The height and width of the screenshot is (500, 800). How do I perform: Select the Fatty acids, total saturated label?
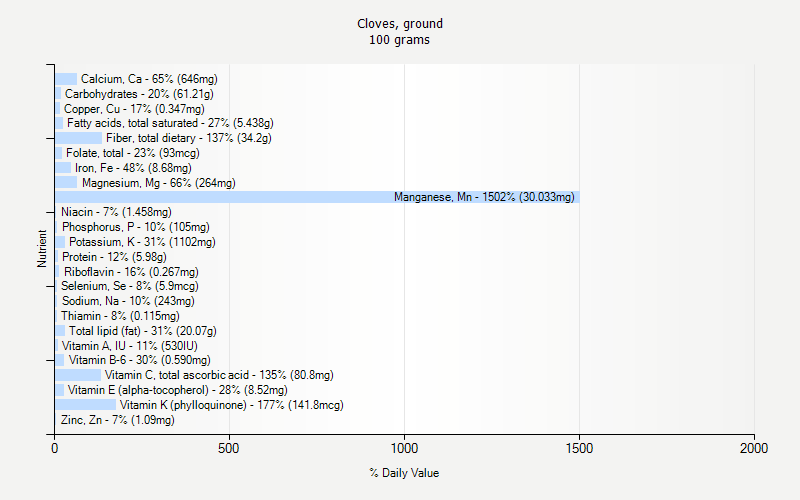point(170,123)
